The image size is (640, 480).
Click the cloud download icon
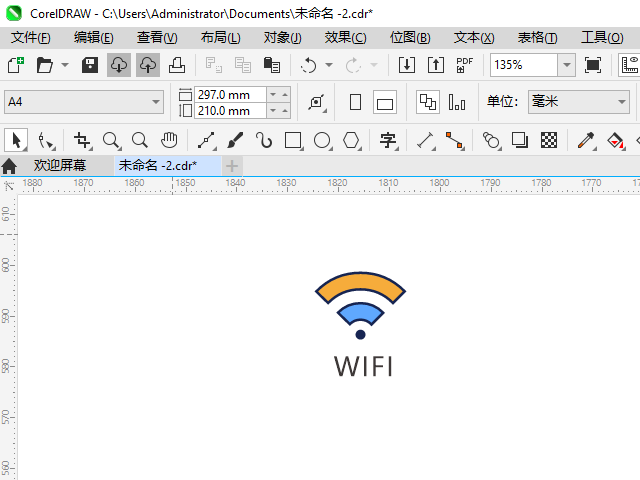[119, 65]
